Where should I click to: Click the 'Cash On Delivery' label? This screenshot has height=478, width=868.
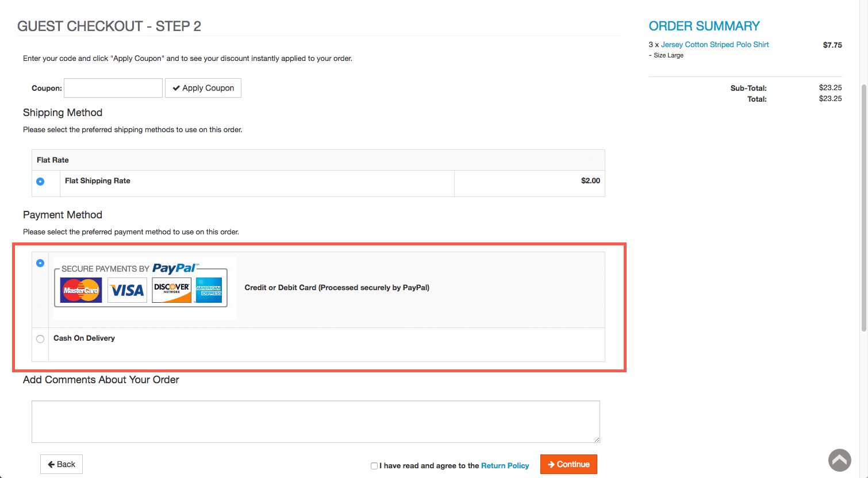(x=84, y=338)
